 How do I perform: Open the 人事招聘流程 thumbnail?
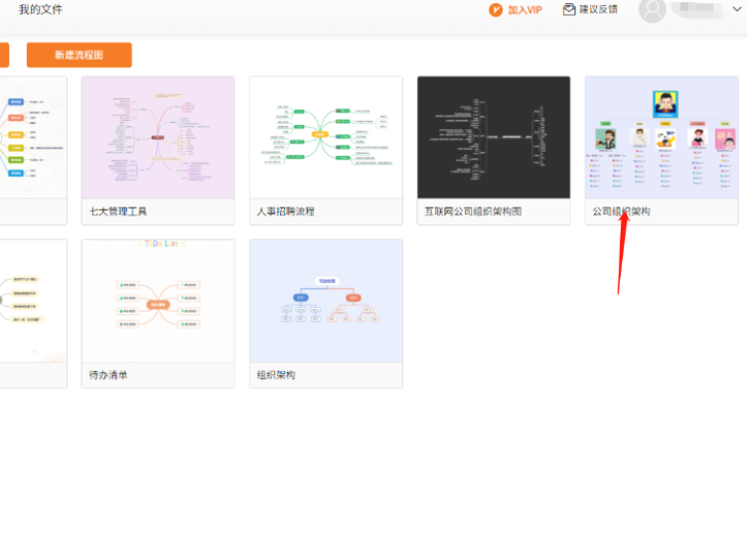[326, 137]
